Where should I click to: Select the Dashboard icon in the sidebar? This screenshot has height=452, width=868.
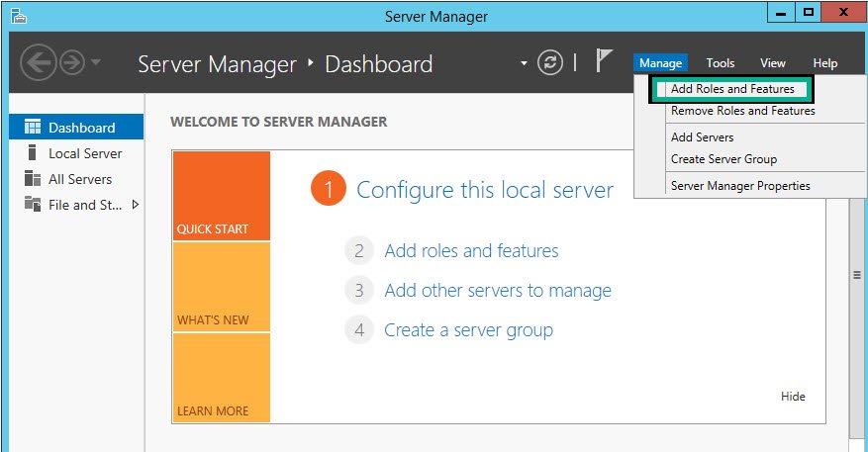(x=33, y=128)
